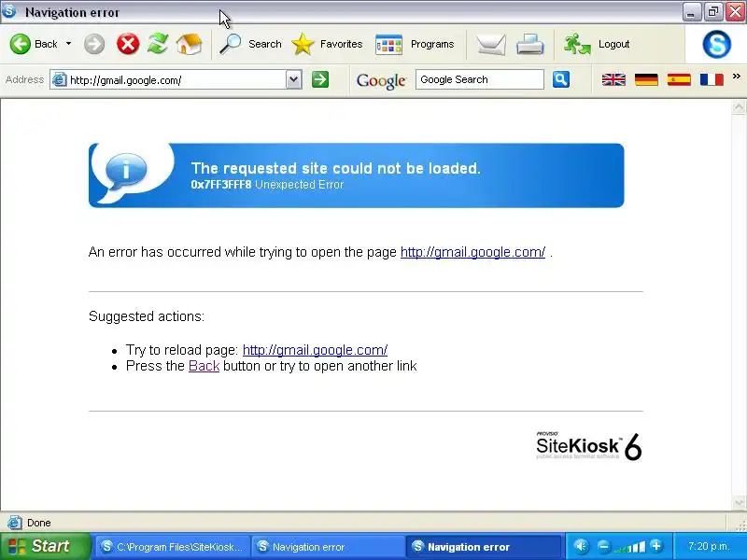Screen dimensions: 747x560
Task: Click the green Go arrow button
Action: (x=320, y=79)
